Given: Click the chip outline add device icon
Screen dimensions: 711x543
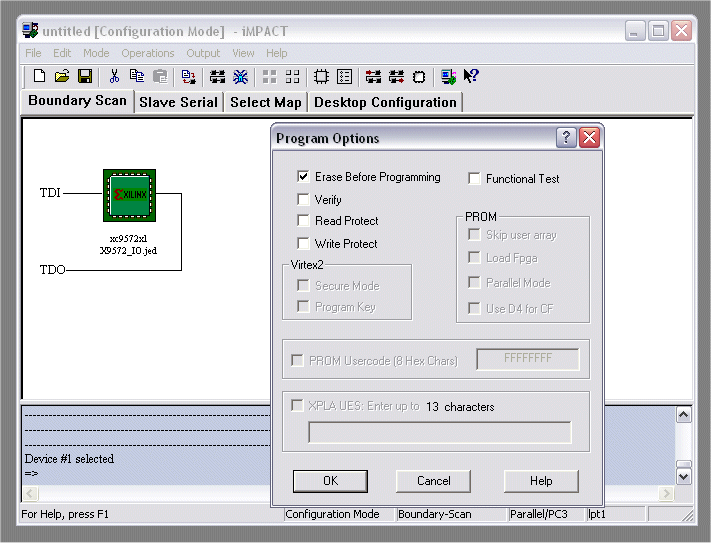Looking at the screenshot, I should (321, 77).
